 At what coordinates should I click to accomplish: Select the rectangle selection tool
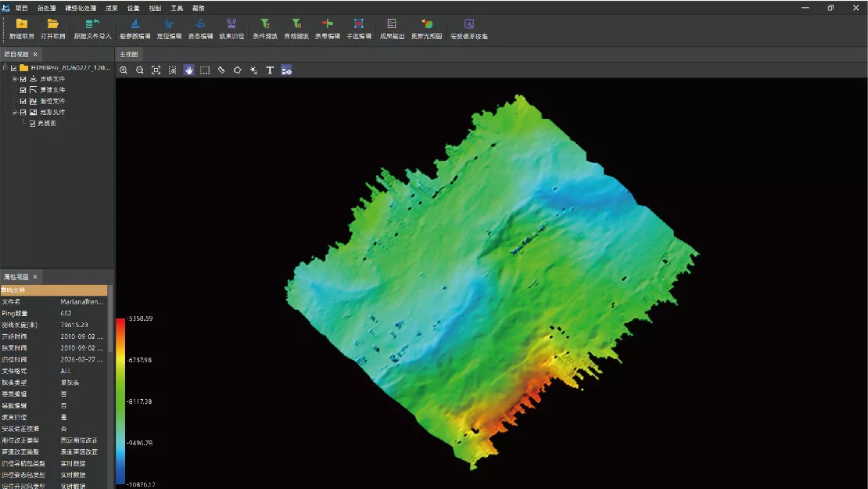click(x=205, y=70)
